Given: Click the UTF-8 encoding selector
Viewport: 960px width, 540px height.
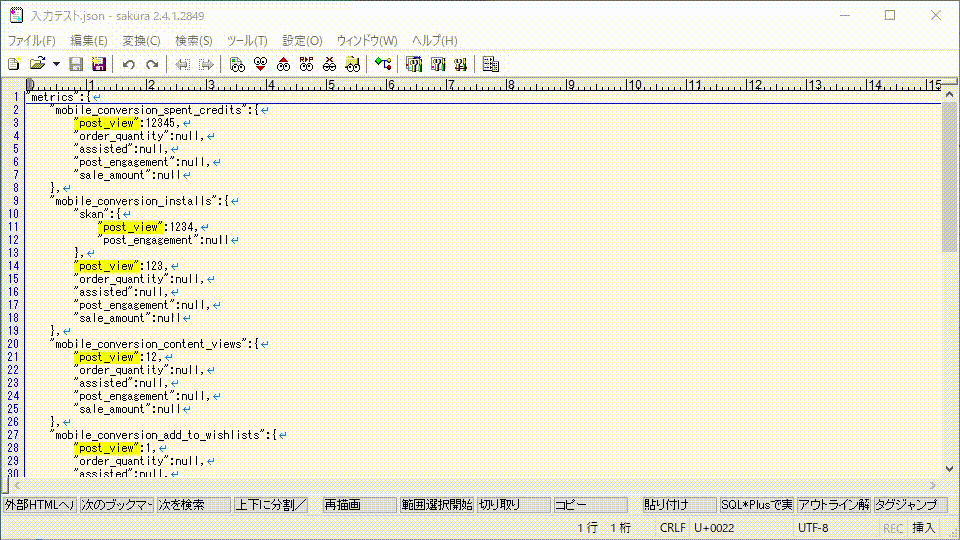Looking at the screenshot, I should pyautogui.click(x=813, y=527).
